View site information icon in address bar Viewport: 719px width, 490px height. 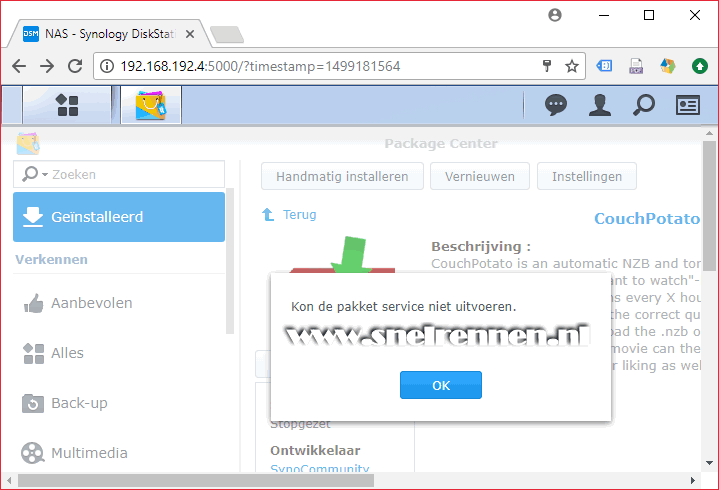pos(106,66)
